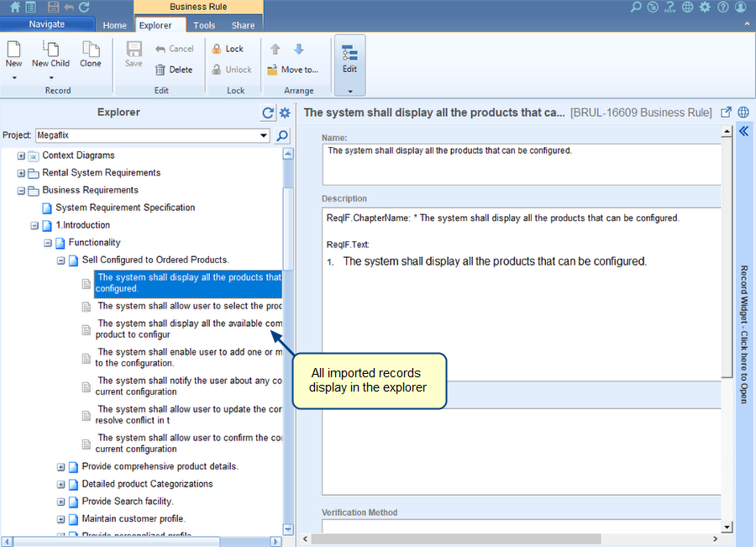
Task: Click inside the Description text area
Action: pyautogui.click(x=522, y=294)
